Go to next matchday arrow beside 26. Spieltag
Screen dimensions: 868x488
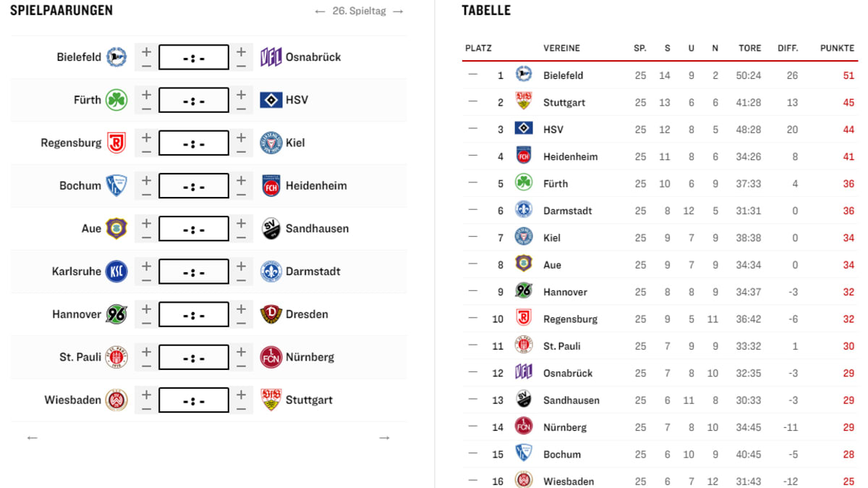pos(398,12)
